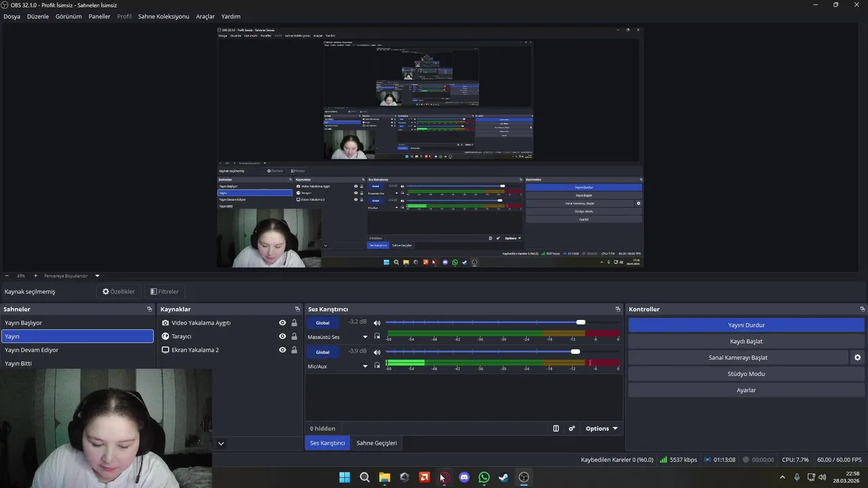
Task: Click Kaydı Başlat to start recording
Action: [x=746, y=341]
